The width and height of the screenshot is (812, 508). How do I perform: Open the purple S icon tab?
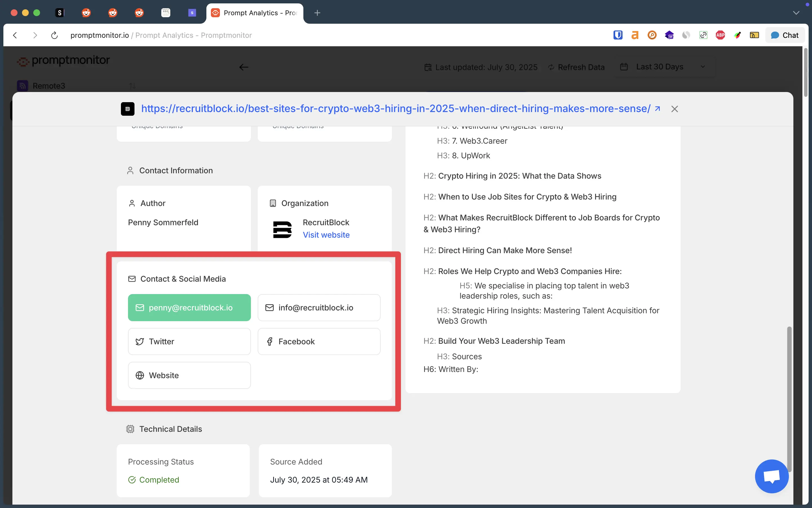tap(192, 13)
